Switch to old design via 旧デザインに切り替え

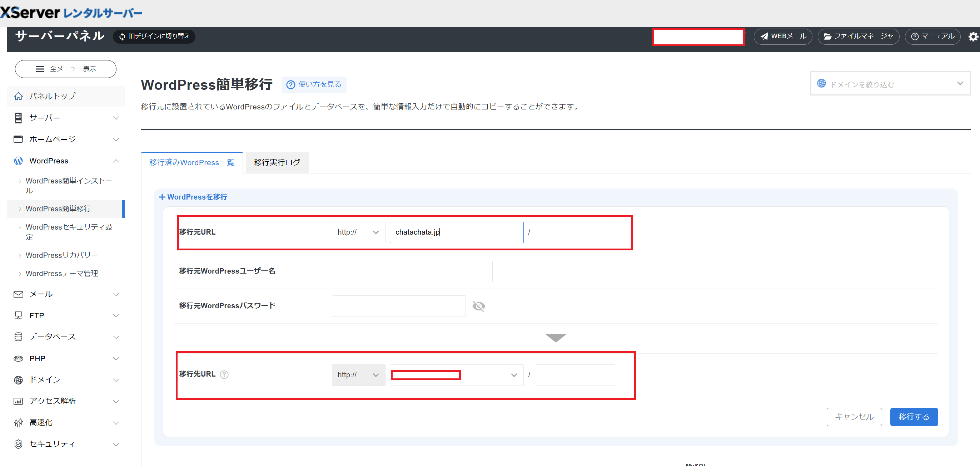[154, 36]
